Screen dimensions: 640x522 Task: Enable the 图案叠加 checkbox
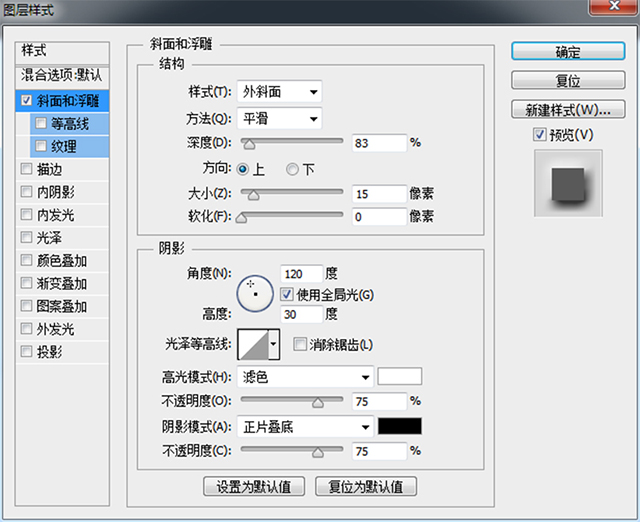point(27,306)
